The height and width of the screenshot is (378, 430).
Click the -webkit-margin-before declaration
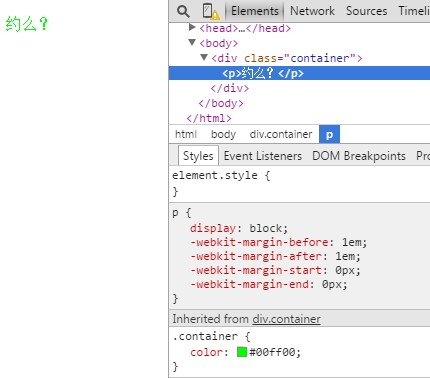(279, 242)
